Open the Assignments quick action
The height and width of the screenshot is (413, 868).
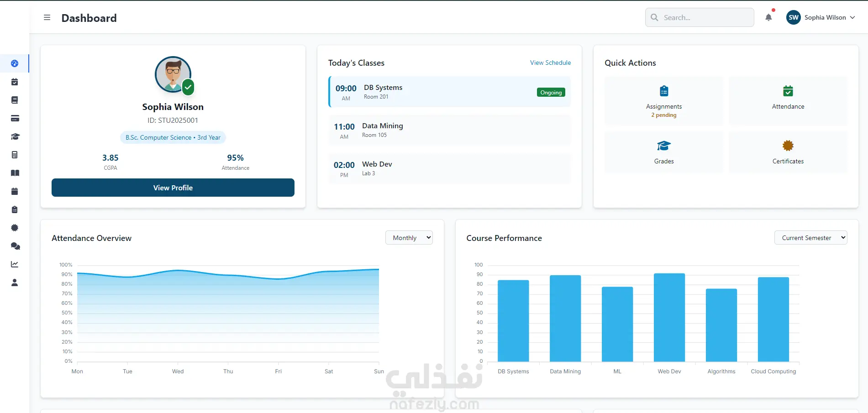(664, 101)
